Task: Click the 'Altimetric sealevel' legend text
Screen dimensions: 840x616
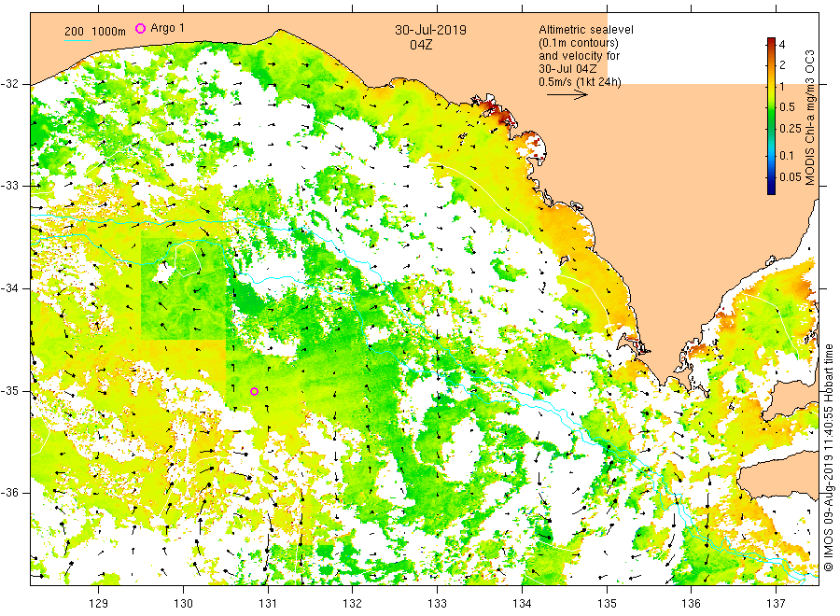Action: [x=586, y=30]
